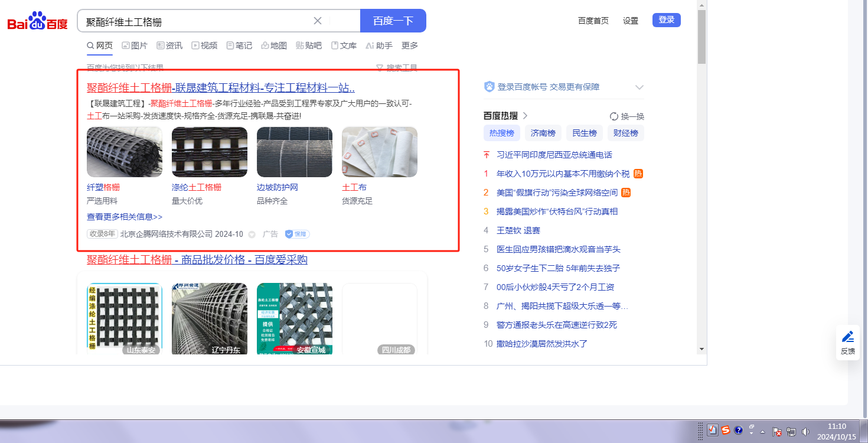
Task: Select the 财经榜 tab
Action: click(x=626, y=133)
